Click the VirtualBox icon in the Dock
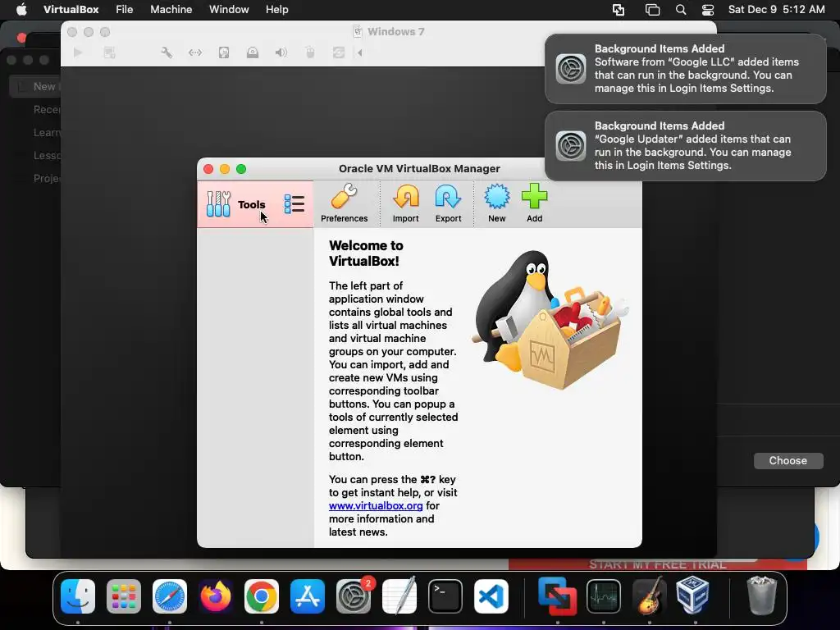 click(692, 596)
